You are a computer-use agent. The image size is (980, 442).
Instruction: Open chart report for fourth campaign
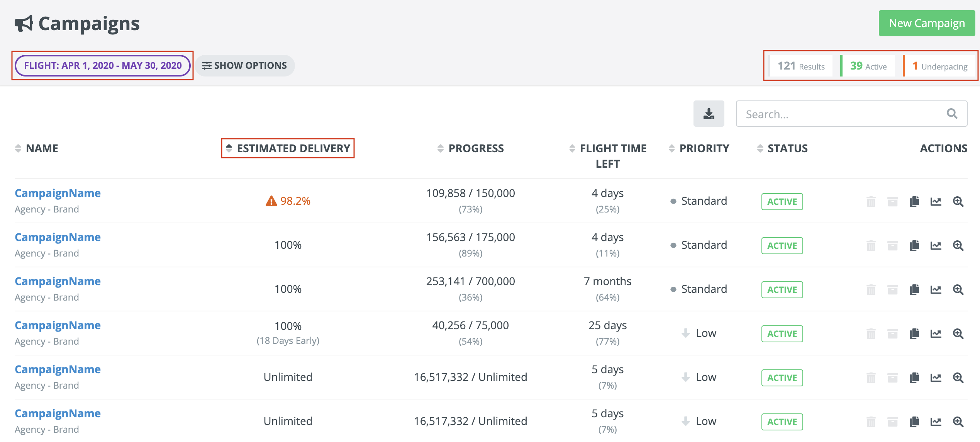click(x=936, y=334)
